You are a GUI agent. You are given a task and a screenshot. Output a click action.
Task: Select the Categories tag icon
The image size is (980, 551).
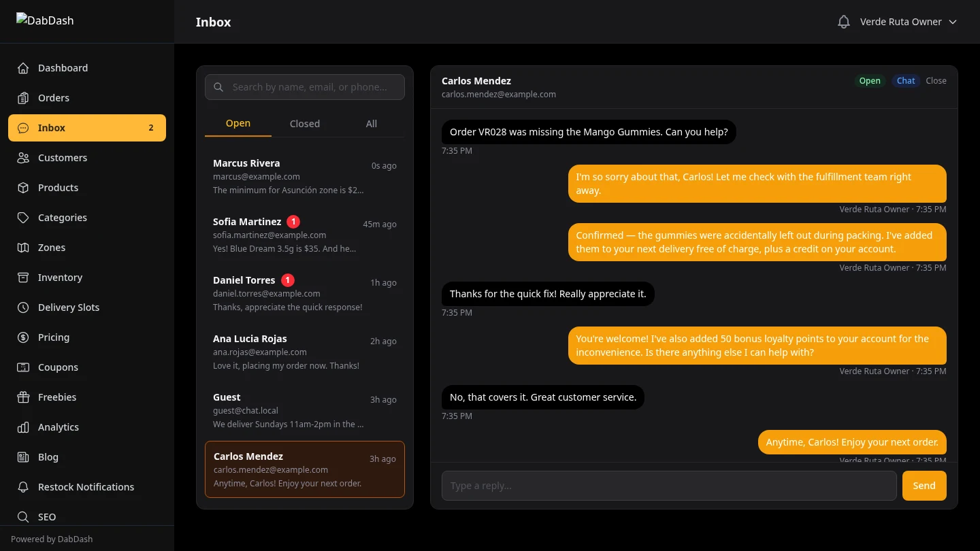click(22, 217)
